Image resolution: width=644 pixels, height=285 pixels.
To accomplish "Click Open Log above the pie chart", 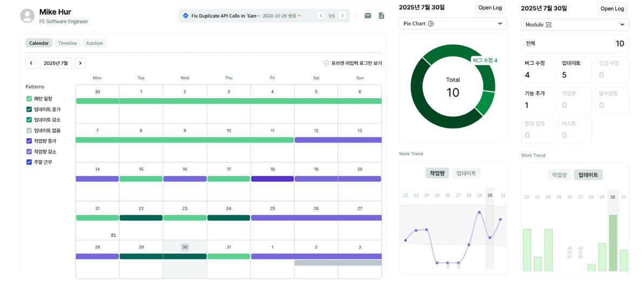I will pyautogui.click(x=490, y=8).
